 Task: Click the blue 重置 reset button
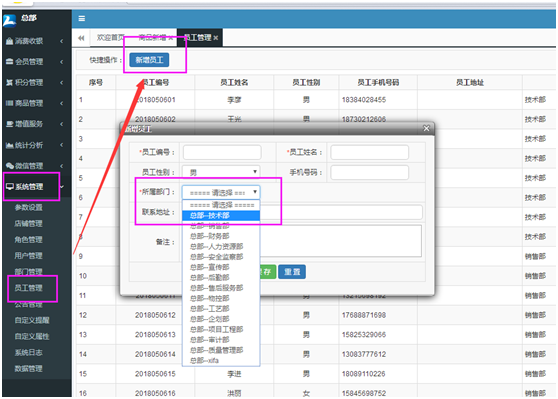[x=292, y=272]
